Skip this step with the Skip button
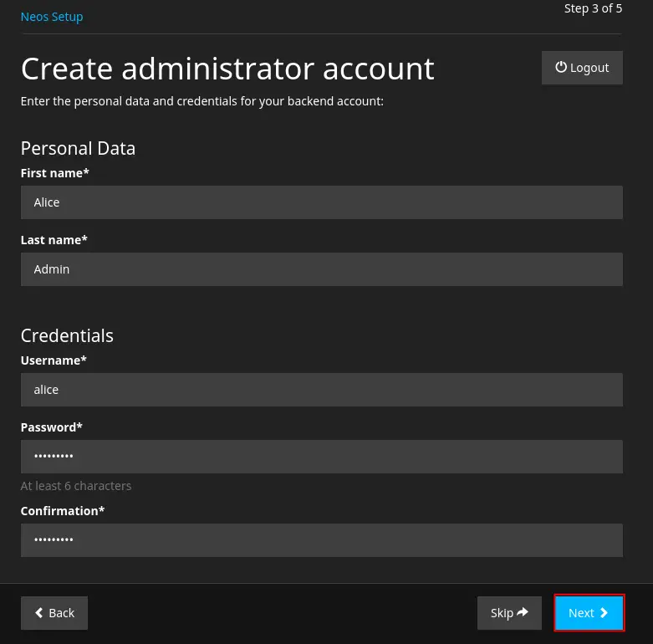653x644 pixels. point(509,613)
